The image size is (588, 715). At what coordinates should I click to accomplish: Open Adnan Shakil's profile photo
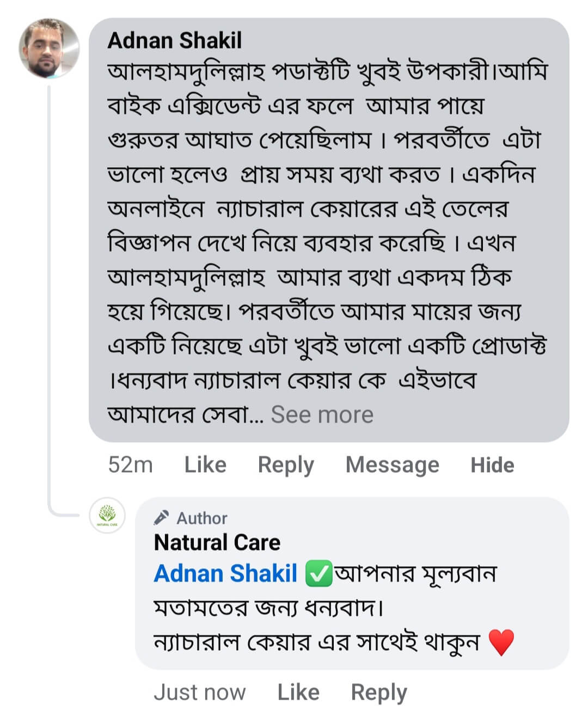(x=49, y=48)
